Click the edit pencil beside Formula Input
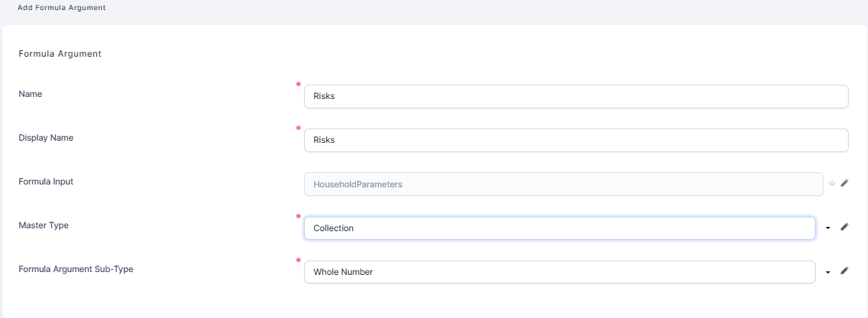The width and height of the screenshot is (868, 318). [x=844, y=184]
